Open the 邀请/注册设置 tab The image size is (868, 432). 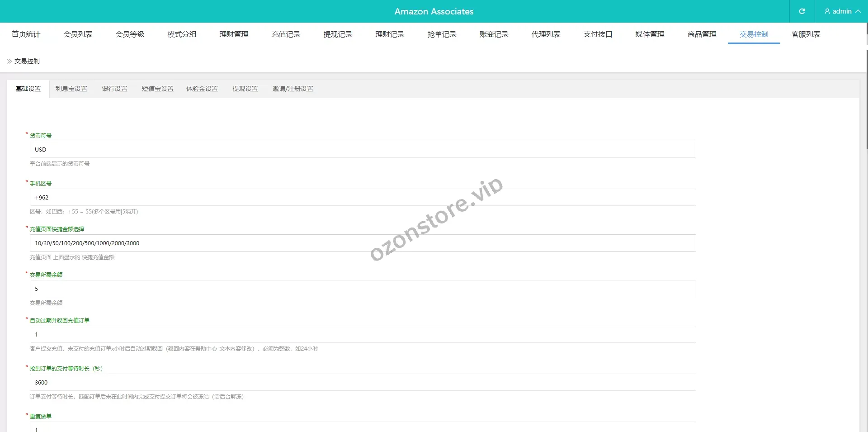(x=292, y=89)
